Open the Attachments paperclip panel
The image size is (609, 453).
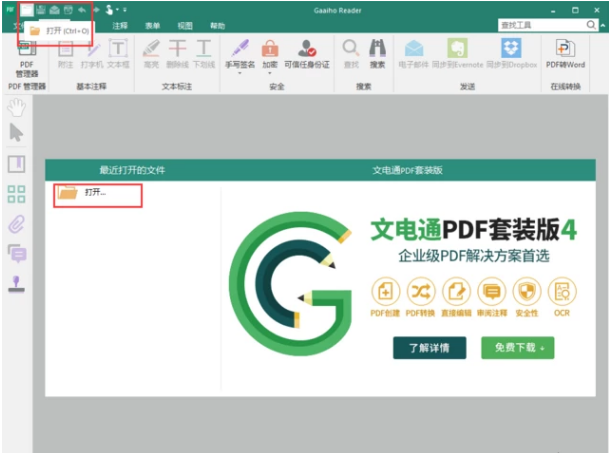tap(16, 224)
